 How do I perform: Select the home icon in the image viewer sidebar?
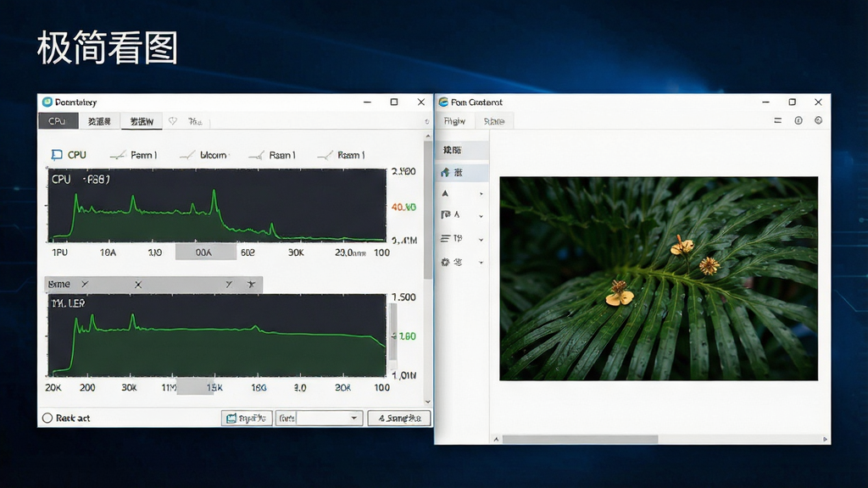pos(445,173)
